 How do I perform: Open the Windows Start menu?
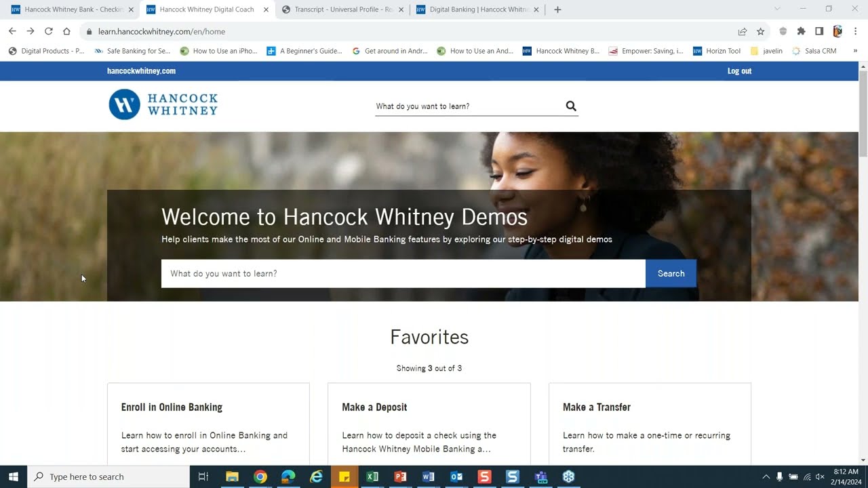tap(14, 476)
